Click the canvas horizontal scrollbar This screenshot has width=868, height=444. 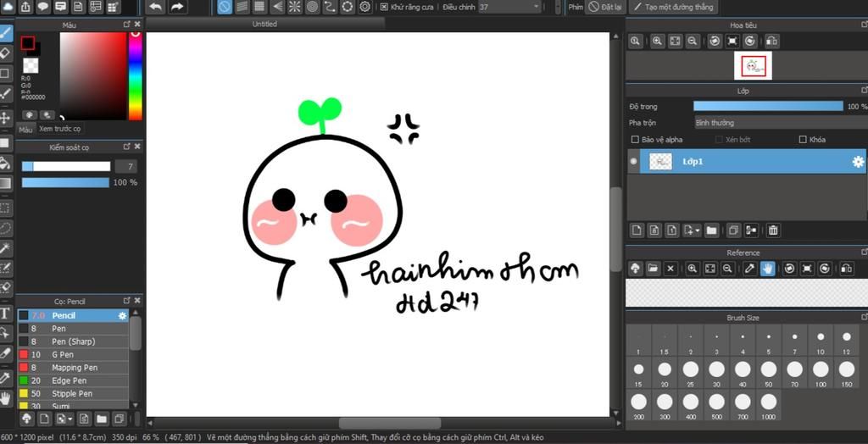390,423
